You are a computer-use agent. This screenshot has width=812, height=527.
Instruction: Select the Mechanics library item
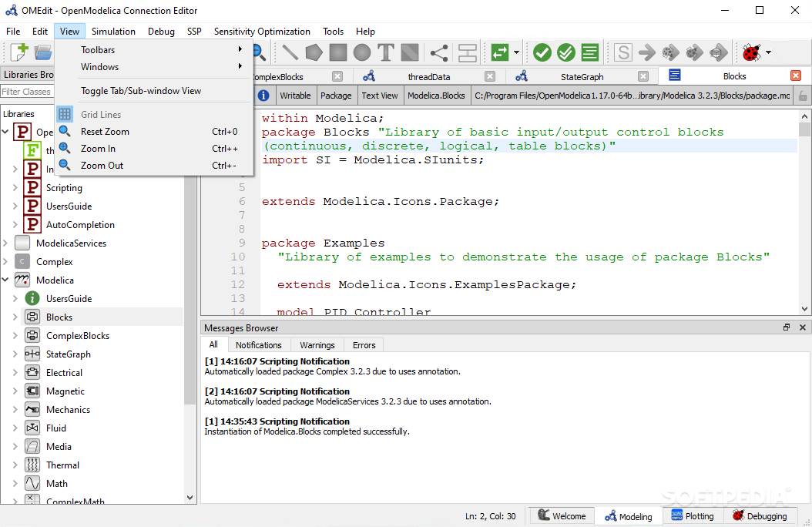pyautogui.click(x=68, y=409)
